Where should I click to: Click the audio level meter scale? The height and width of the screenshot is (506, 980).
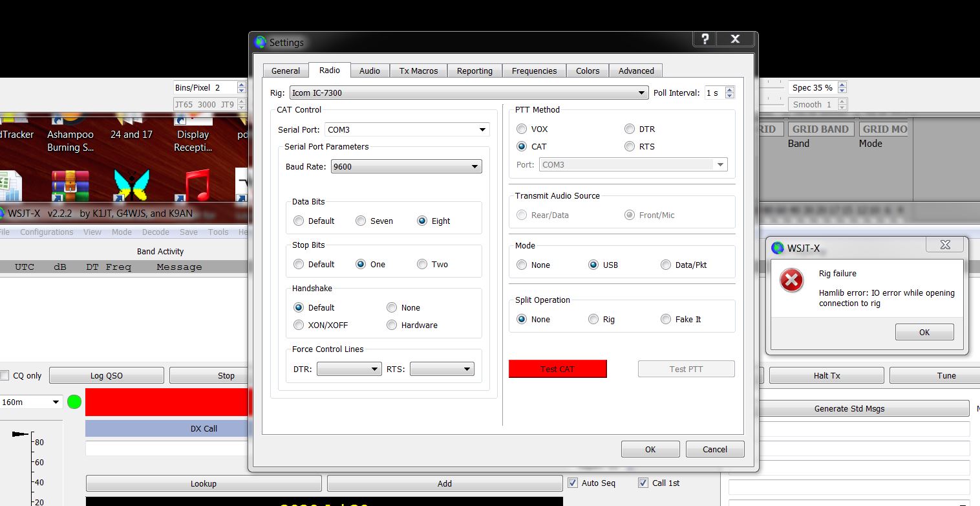tap(29, 468)
